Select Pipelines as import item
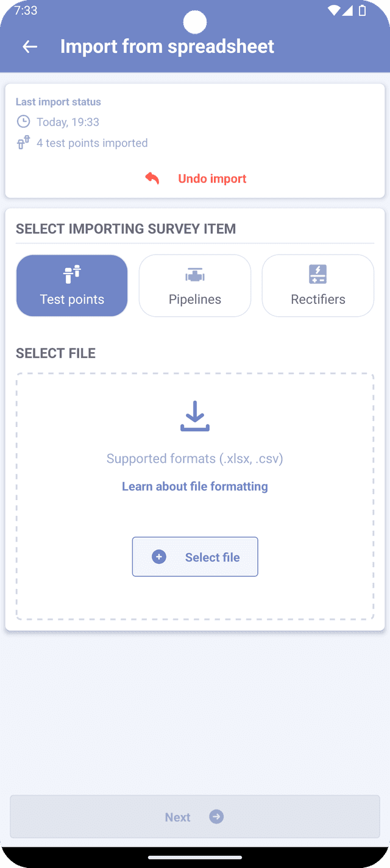 (x=195, y=286)
